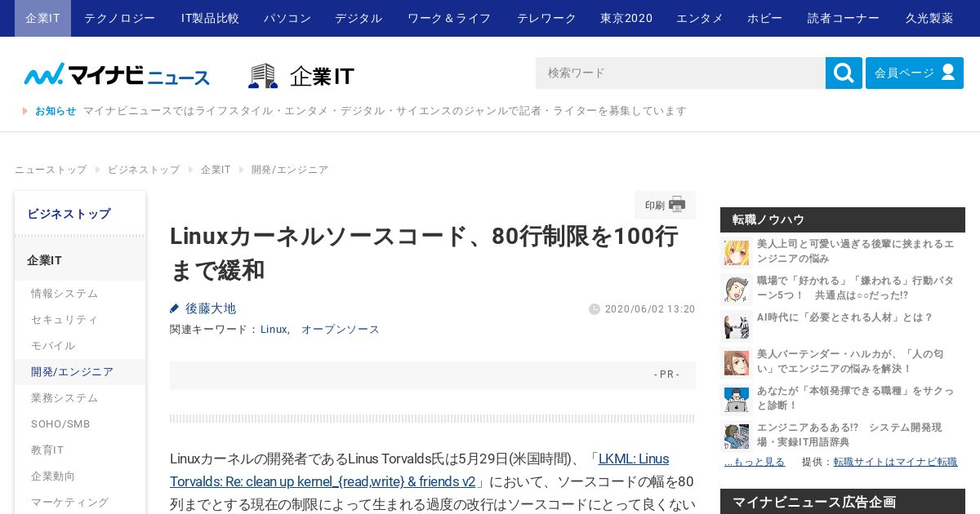Select 企業IT tab in top navigation
980x514 pixels.
click(42, 18)
